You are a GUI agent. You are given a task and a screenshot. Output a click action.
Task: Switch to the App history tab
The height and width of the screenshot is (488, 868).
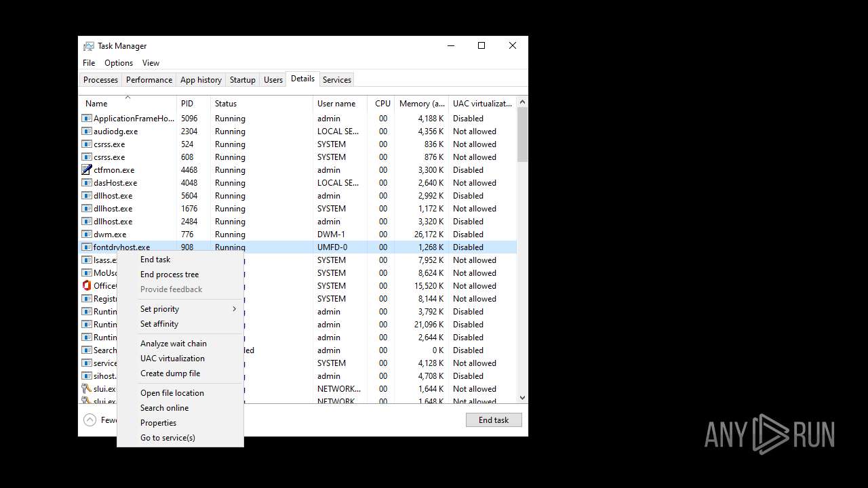tap(201, 80)
